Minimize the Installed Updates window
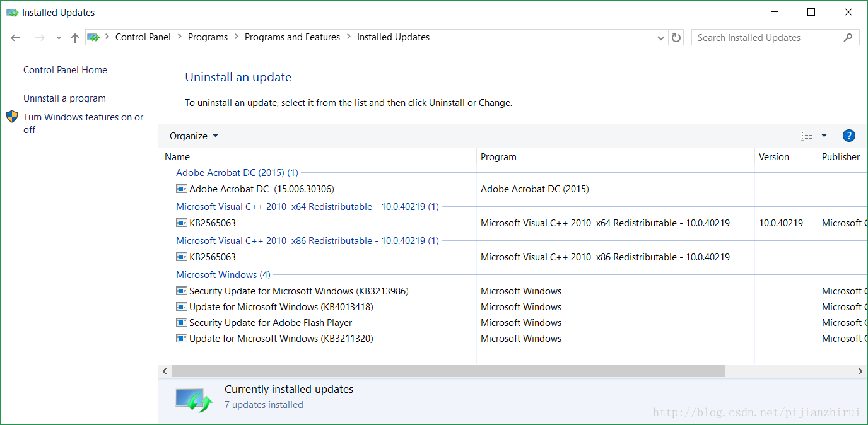The image size is (868, 425). point(774,12)
